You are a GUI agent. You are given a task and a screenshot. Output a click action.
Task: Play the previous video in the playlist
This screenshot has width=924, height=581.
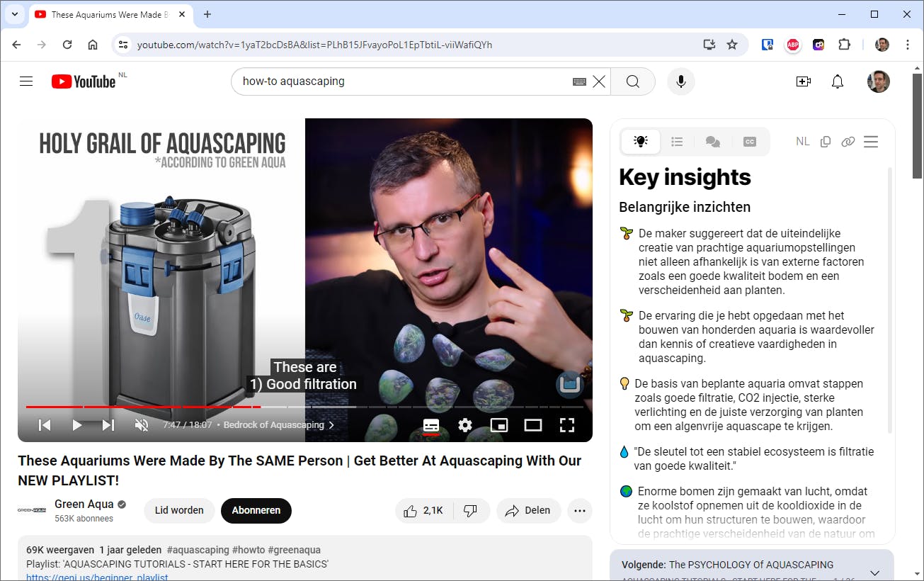click(x=45, y=425)
